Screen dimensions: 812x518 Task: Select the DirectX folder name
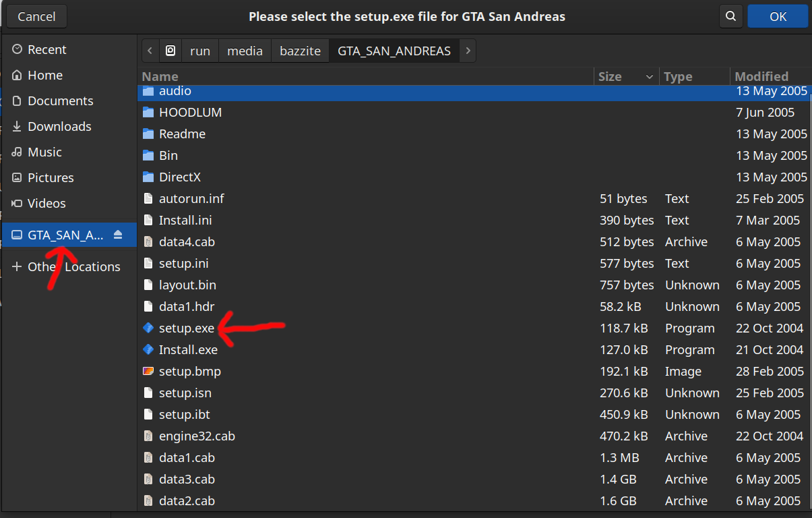click(180, 177)
